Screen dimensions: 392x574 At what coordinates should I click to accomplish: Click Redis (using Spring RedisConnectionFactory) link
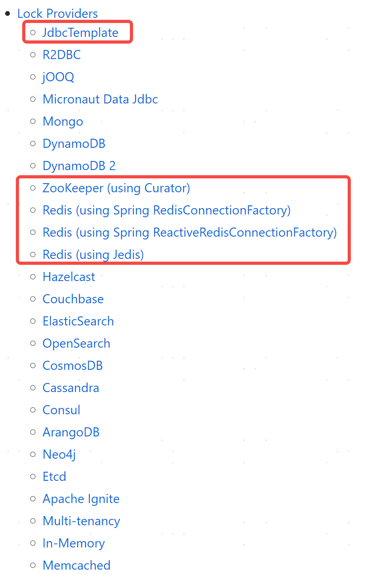(166, 210)
